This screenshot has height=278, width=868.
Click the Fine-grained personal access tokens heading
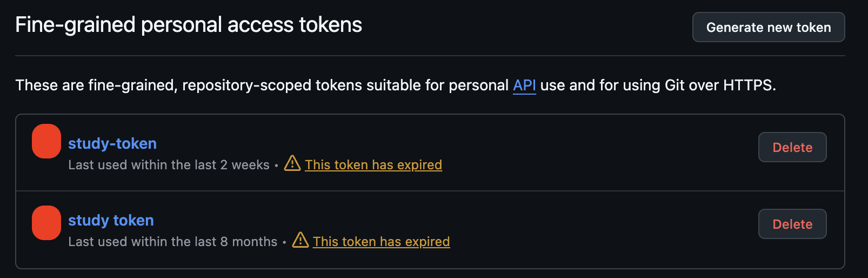coord(189,25)
